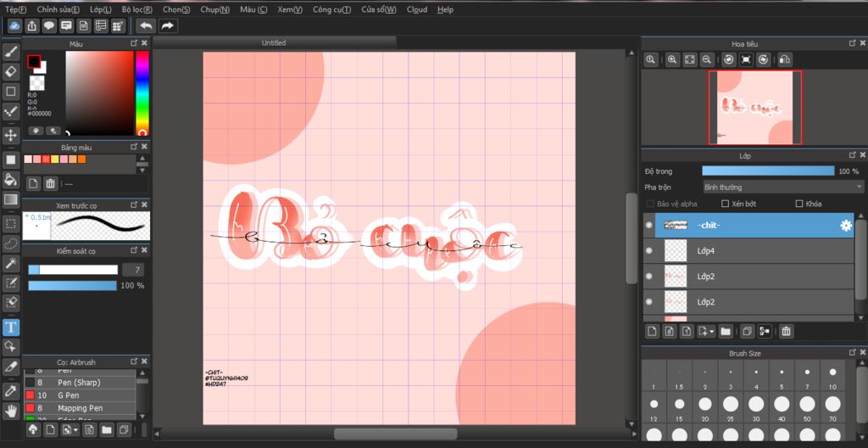Adjust the Độ trong layer opacity slider
This screenshot has width=868, height=448.
(768, 171)
